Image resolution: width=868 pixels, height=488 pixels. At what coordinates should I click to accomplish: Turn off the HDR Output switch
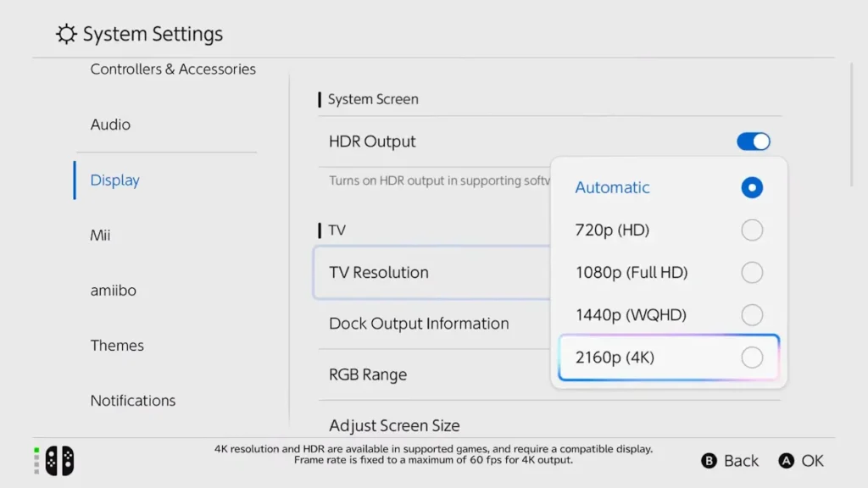pyautogui.click(x=753, y=141)
